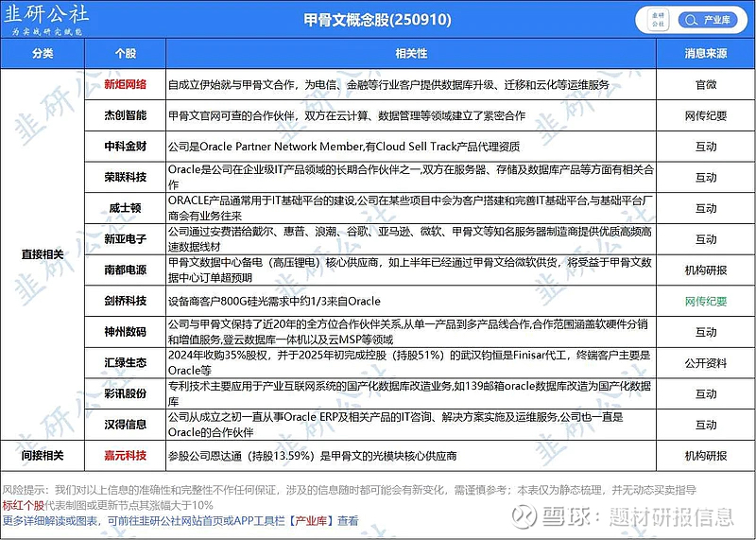
Task: Click stock name 神州数码
Action: point(126,332)
